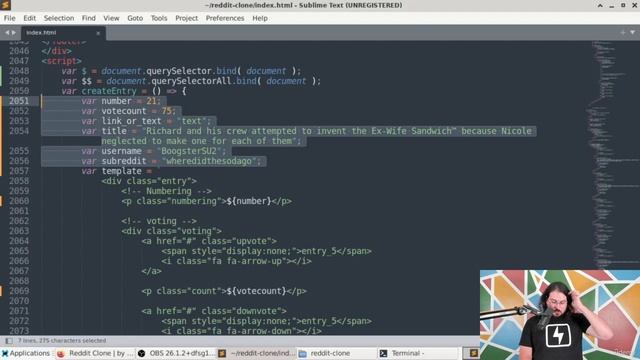Click line number 2046 in the gutter
The height and width of the screenshot is (360, 640).
[x=19, y=51]
